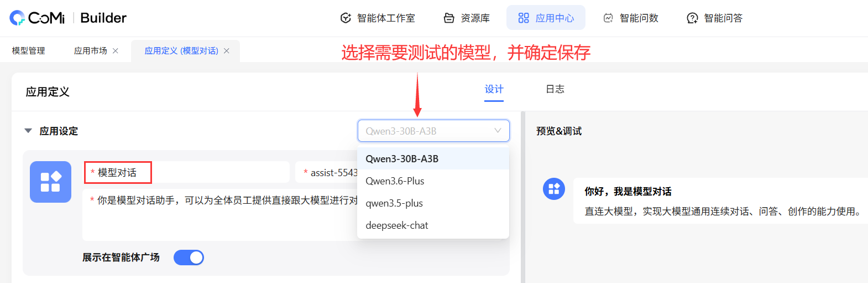
Task: Toggle the 展示在智能体广场 switch
Action: [x=189, y=258]
